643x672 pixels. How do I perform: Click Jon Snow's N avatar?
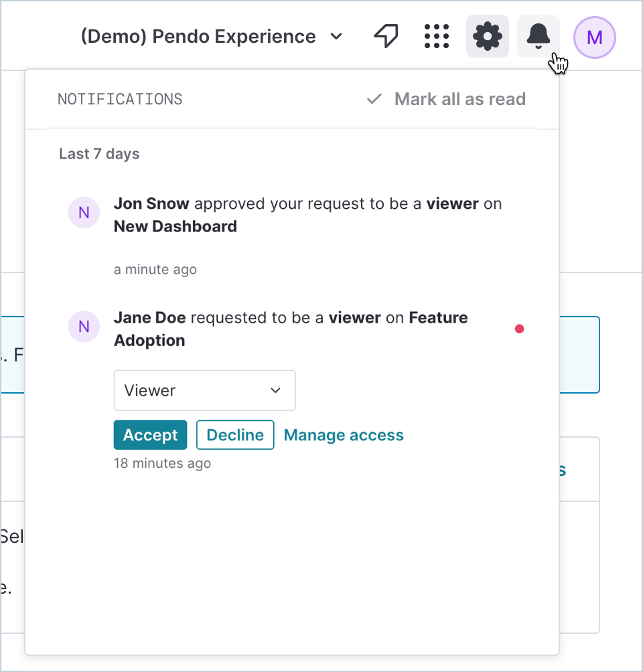pos(84,213)
